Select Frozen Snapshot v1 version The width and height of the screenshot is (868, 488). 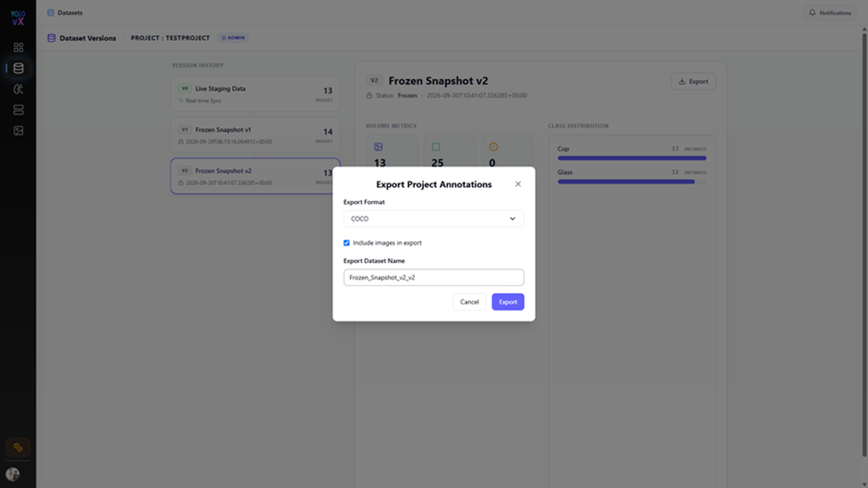(256, 134)
